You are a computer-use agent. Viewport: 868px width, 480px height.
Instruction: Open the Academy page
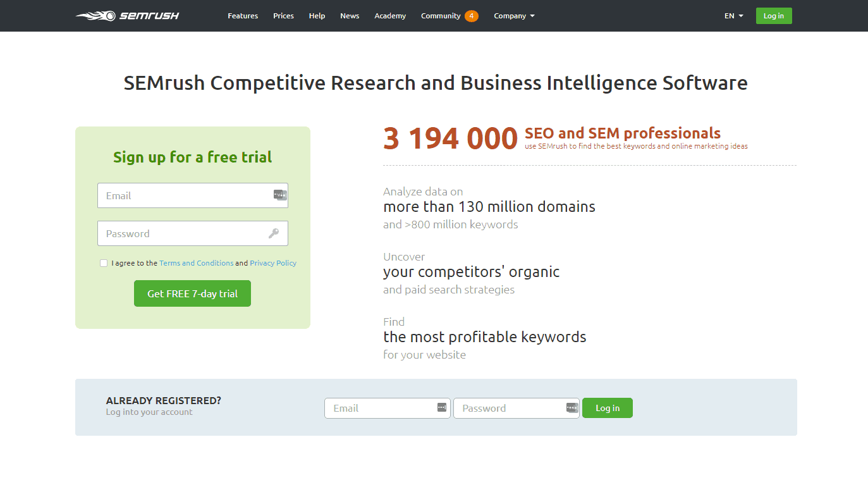390,16
